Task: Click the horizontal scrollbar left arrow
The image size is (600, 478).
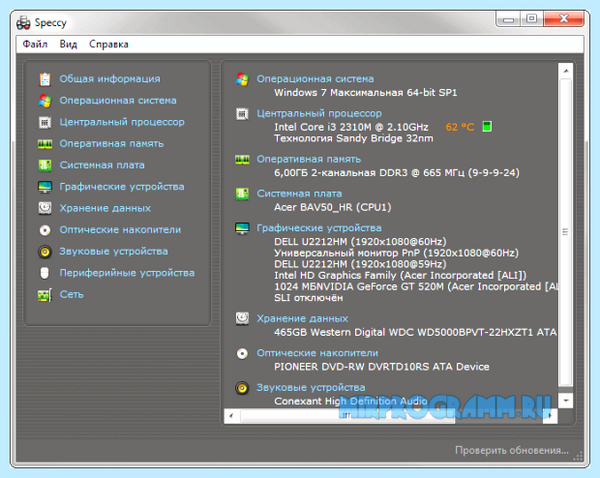Action: click(x=231, y=416)
